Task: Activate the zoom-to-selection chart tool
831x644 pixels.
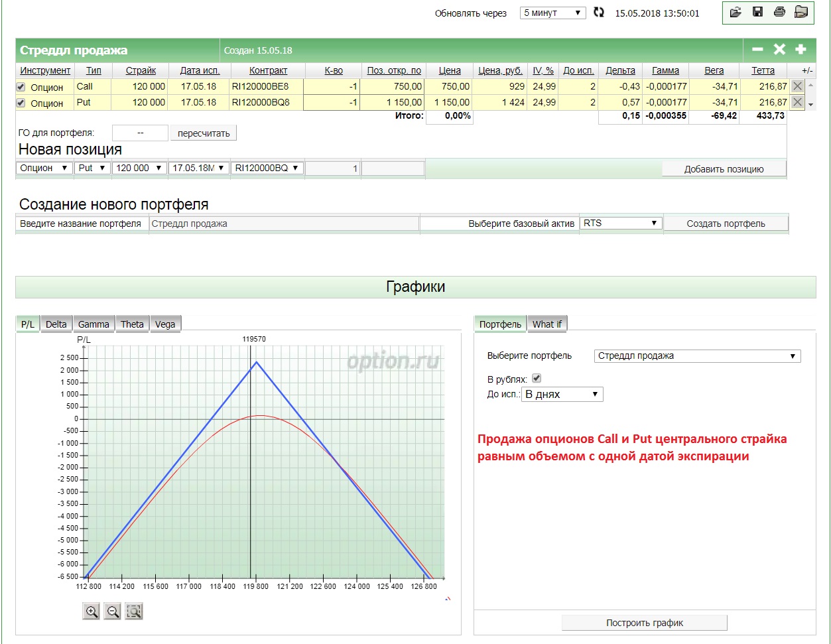Action: coord(134,611)
